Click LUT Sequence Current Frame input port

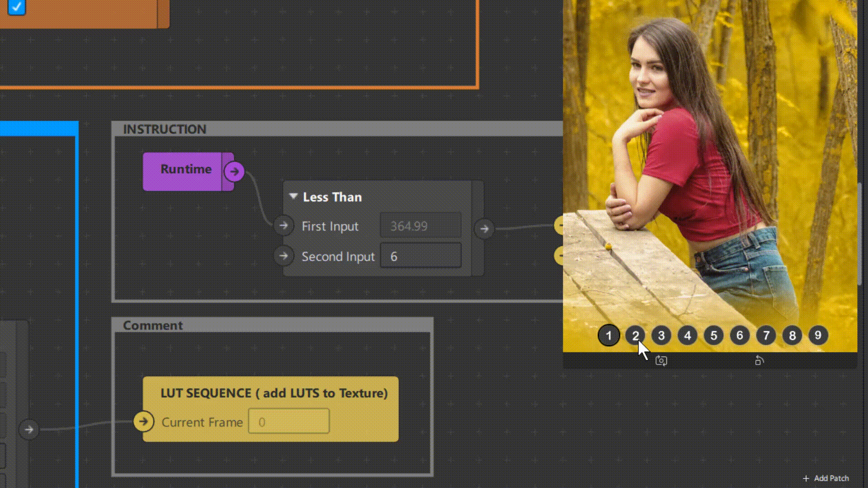coord(144,422)
